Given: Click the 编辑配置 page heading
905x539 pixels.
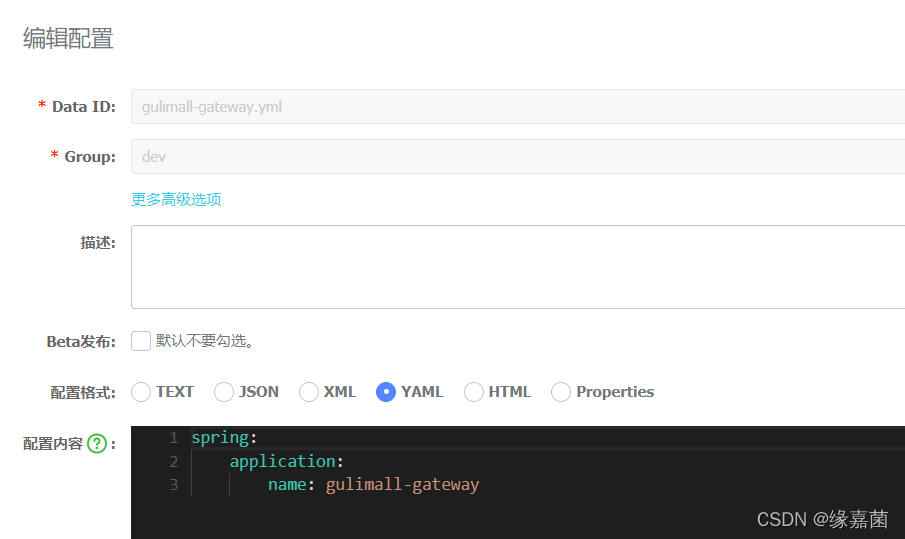Looking at the screenshot, I should pos(68,39).
